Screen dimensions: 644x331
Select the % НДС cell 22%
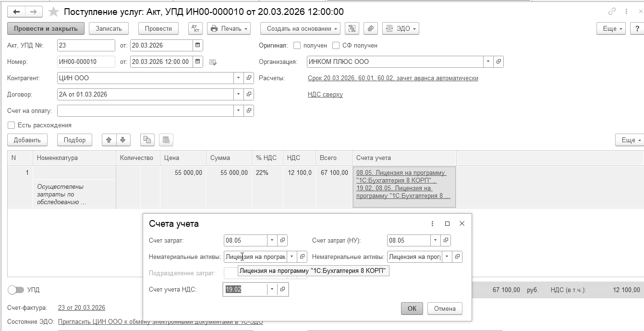(x=267, y=172)
